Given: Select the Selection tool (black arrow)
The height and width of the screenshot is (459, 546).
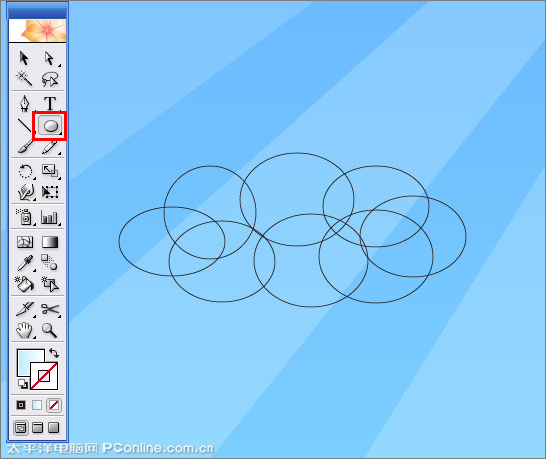Looking at the screenshot, I should coord(24,58).
